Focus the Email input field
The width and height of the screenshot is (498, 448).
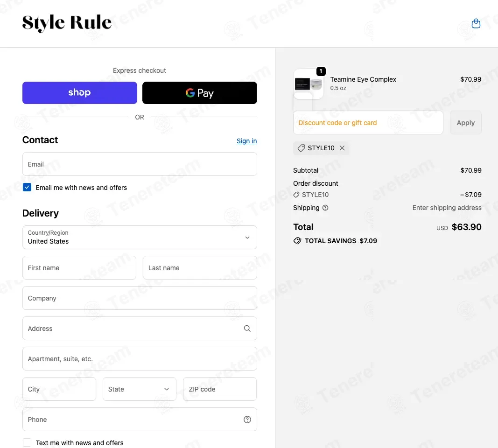click(140, 164)
